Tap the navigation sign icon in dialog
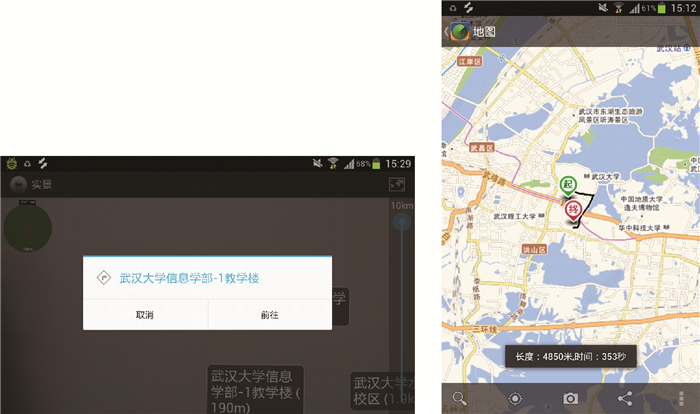Screen dimensions: 700x414 (x=101, y=278)
